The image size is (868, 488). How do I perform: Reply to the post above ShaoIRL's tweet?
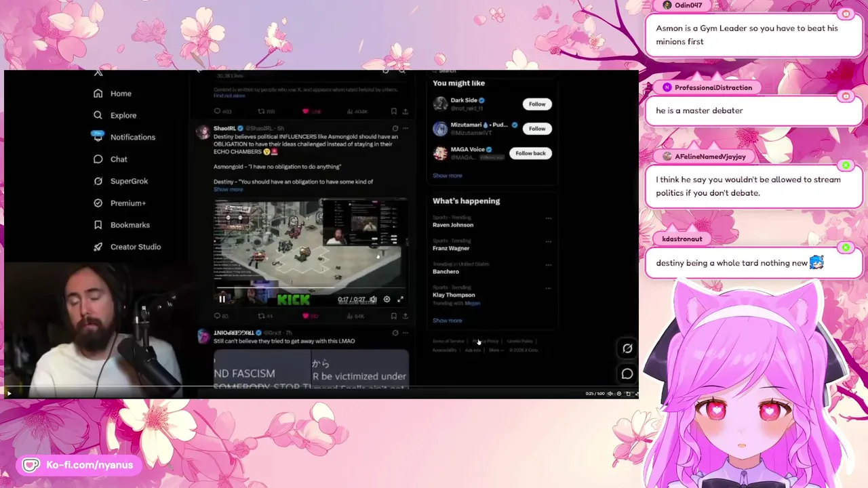click(222, 111)
